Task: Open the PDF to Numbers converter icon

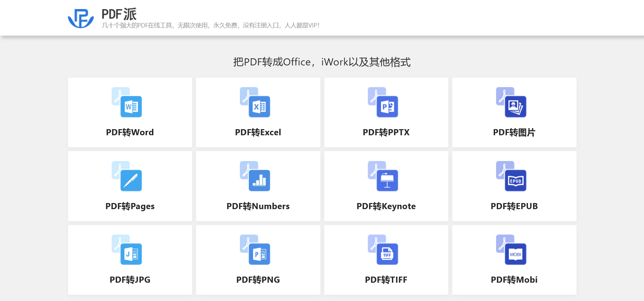Action: click(x=255, y=176)
